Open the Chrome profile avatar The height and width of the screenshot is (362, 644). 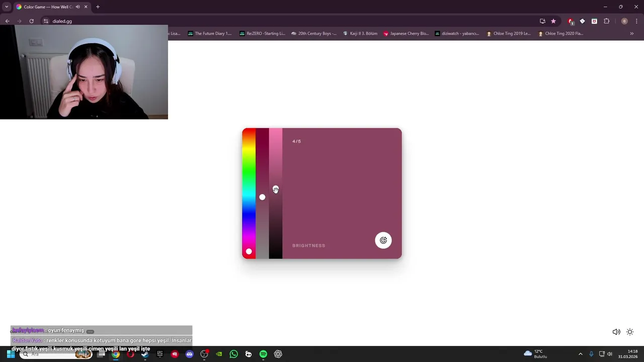pyautogui.click(x=624, y=21)
